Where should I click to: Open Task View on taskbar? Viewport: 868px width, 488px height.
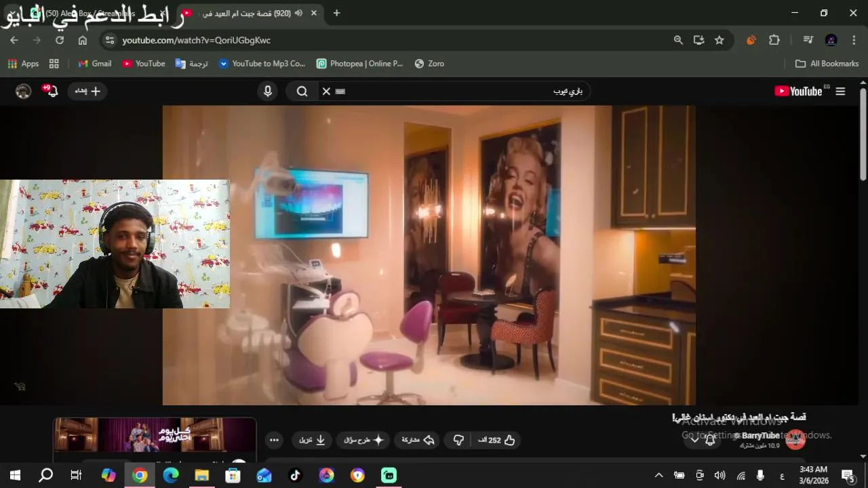[76, 475]
